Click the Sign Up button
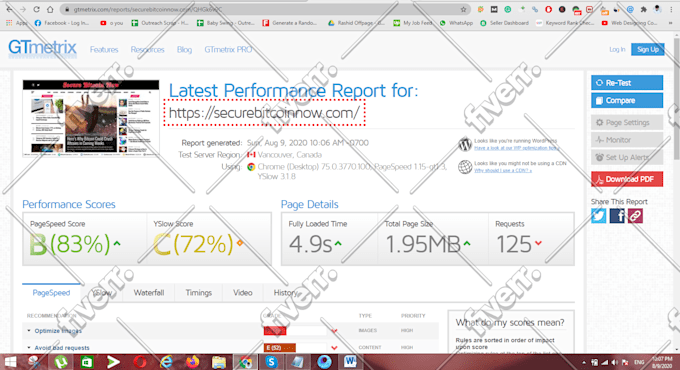Viewport: 680px width, 370px height. 647,49
